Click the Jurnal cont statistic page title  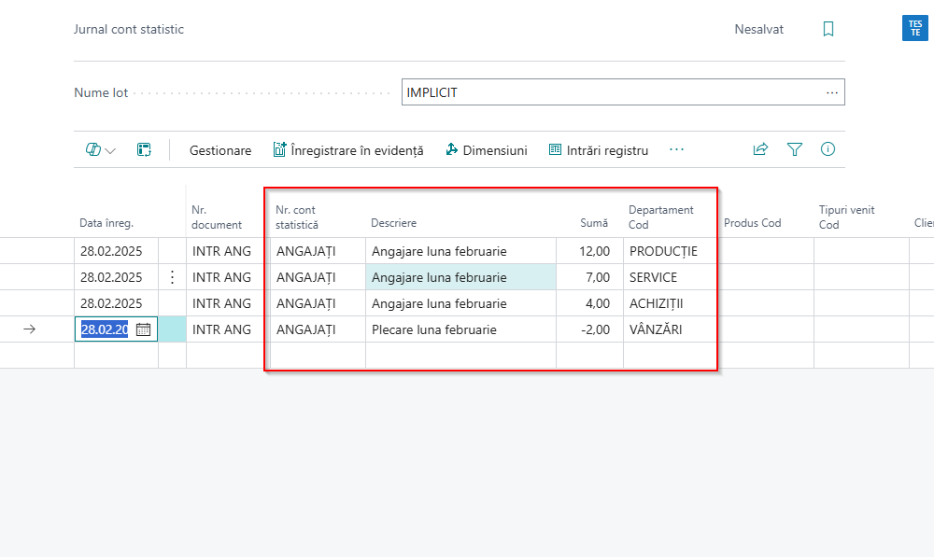click(x=129, y=29)
